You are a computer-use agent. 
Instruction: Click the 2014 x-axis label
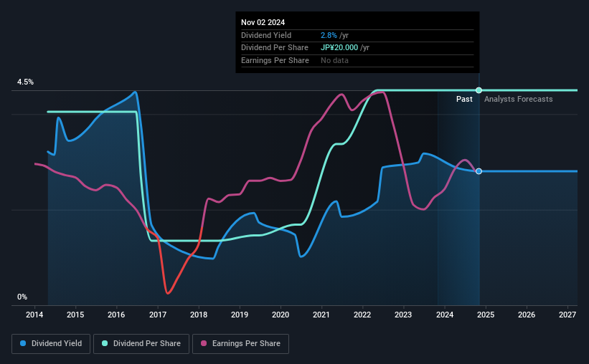point(34,315)
